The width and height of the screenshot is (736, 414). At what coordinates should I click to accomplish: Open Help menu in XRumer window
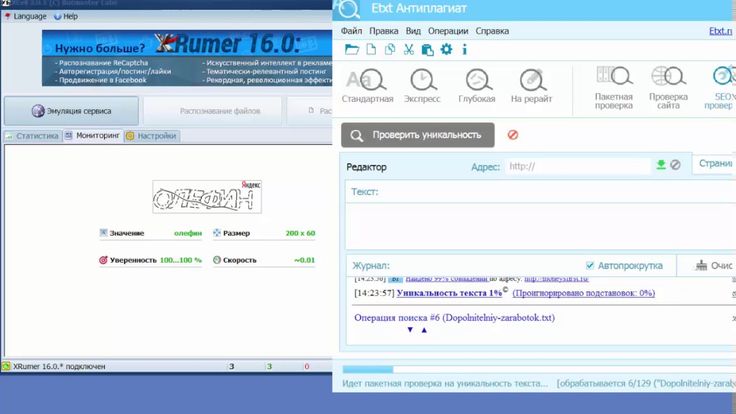66,16
